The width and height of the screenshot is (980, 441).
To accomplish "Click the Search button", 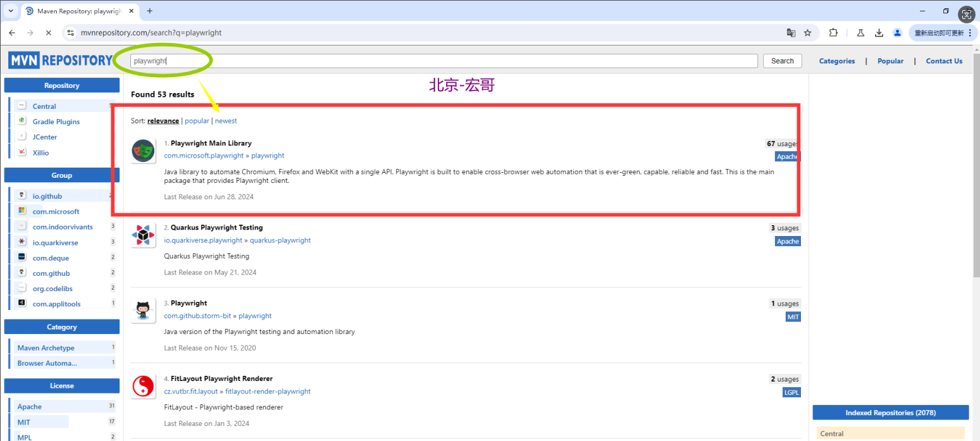I will pos(782,61).
